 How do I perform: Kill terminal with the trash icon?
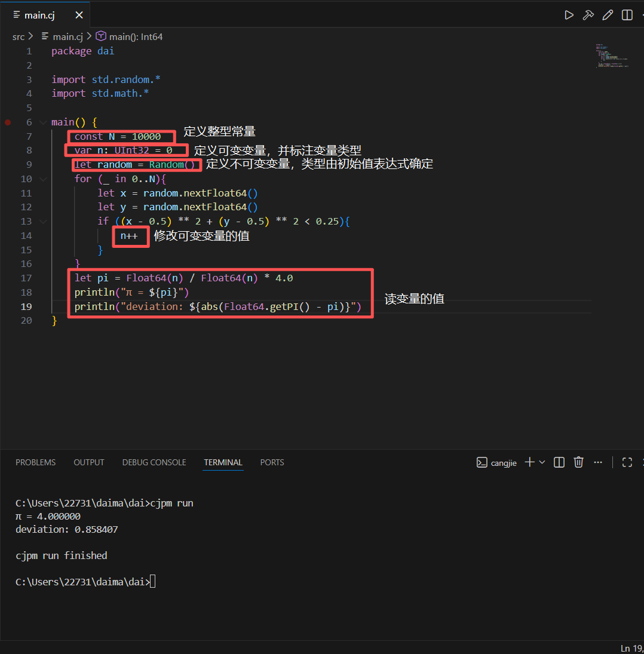pos(578,462)
